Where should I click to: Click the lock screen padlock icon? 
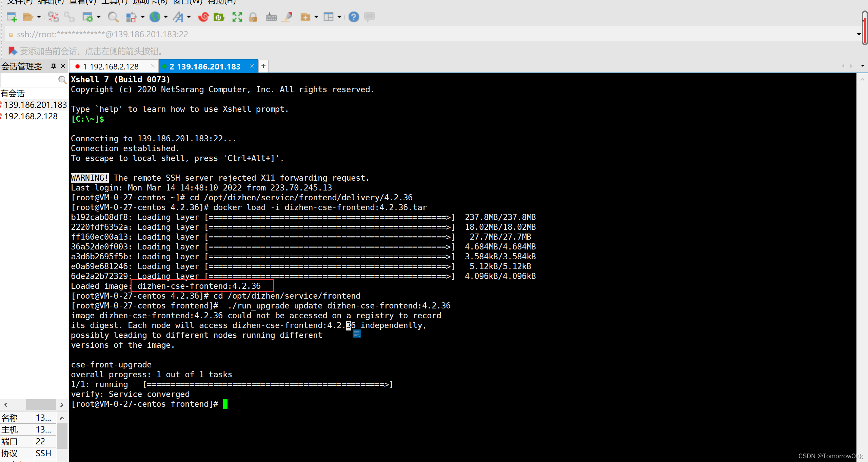point(253,17)
